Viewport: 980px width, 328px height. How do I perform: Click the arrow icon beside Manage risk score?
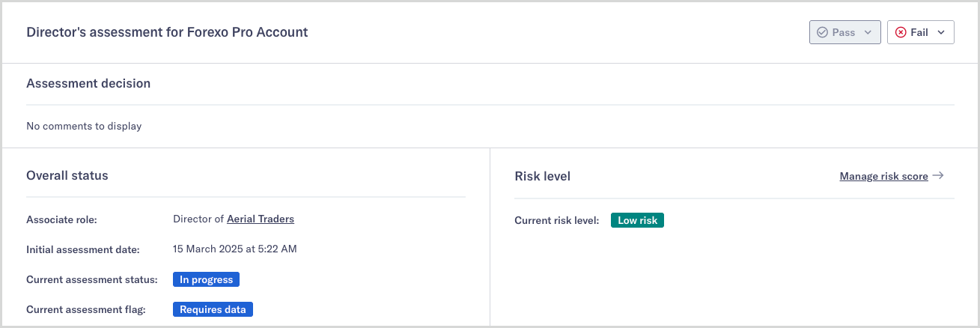938,176
